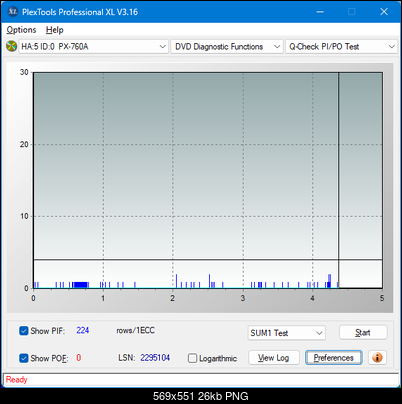The height and width of the screenshot is (404, 402).
Task: Click the Start button
Action: pyautogui.click(x=363, y=332)
